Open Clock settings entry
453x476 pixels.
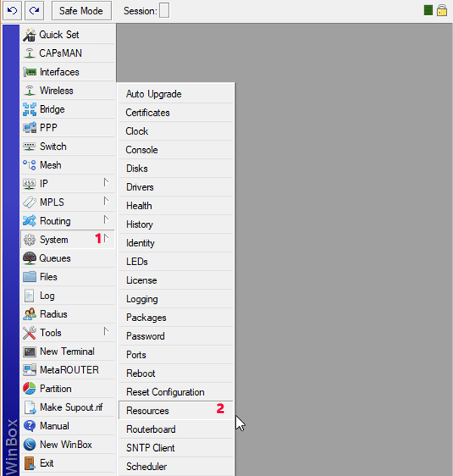[x=176, y=131]
